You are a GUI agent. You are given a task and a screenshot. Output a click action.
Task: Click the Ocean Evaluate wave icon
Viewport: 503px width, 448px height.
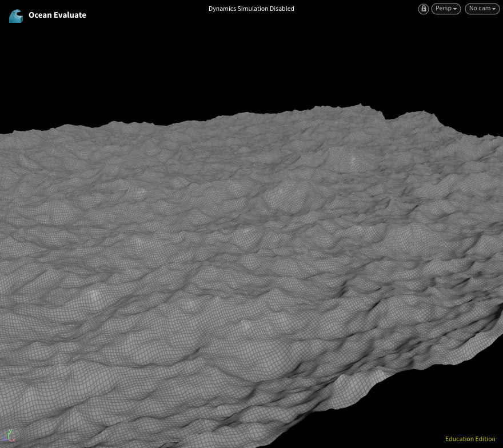click(x=16, y=15)
